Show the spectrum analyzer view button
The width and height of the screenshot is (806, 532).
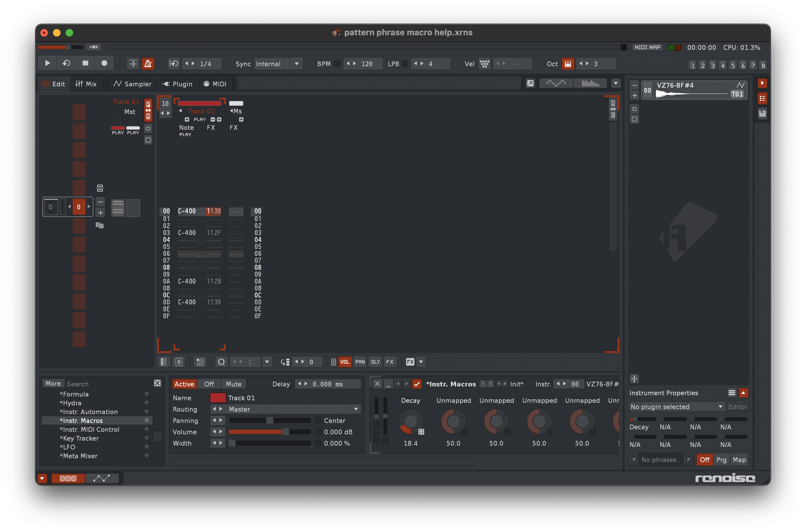[x=591, y=84]
